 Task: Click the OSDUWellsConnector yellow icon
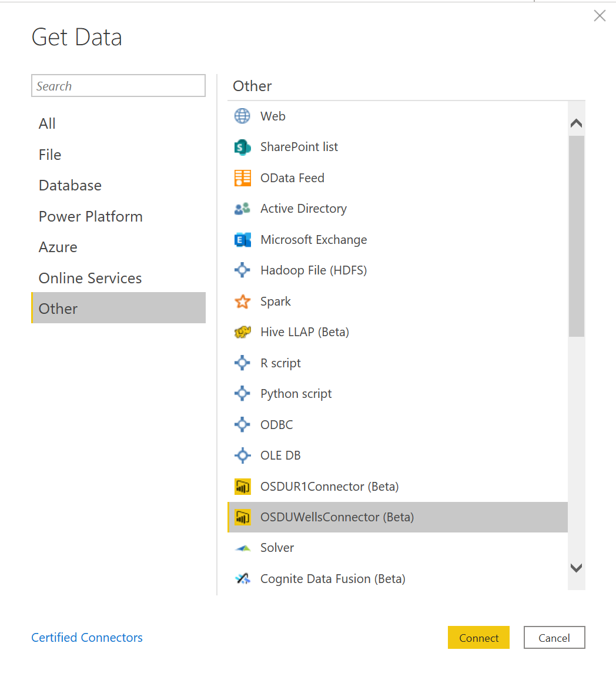click(x=243, y=517)
